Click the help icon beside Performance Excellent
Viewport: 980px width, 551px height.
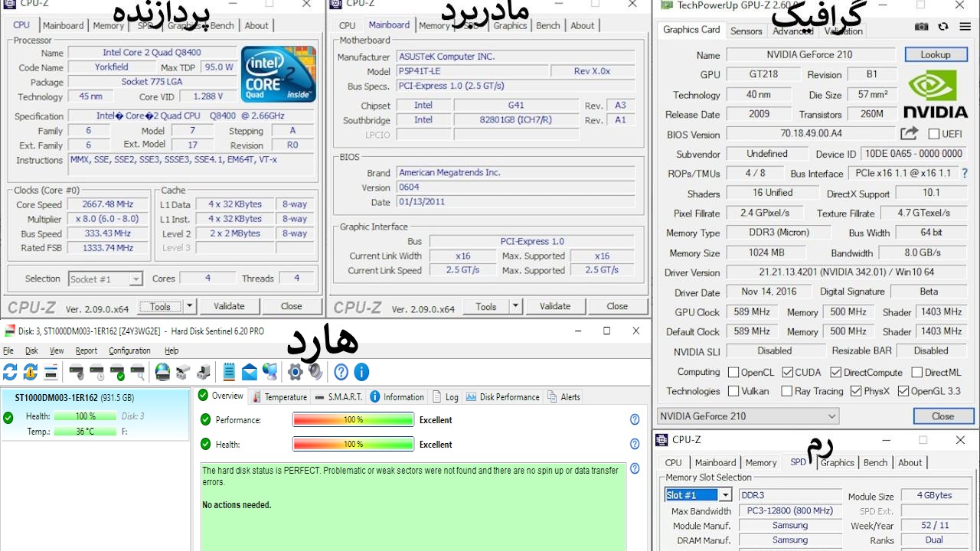635,419
